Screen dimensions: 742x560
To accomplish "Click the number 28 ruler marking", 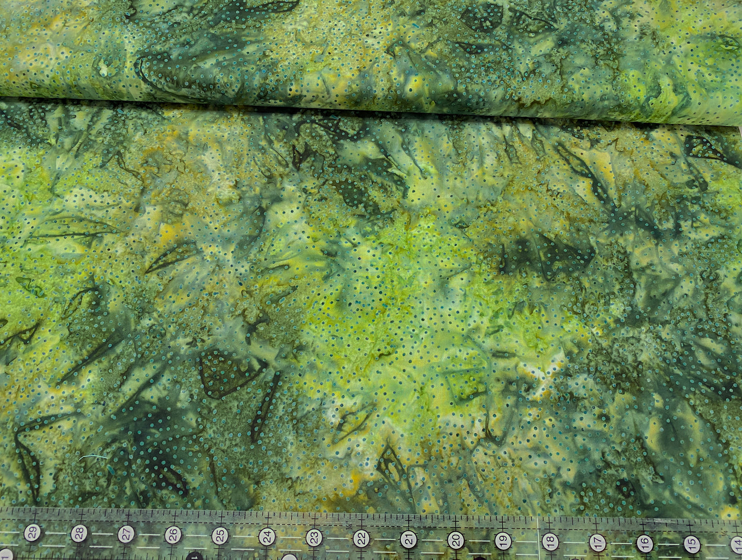I will [x=79, y=533].
